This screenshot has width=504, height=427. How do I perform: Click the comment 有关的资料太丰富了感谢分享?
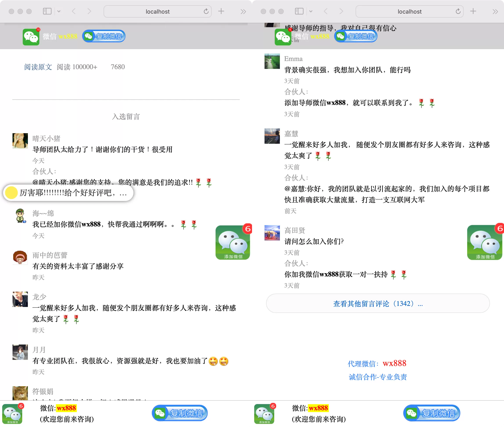pyautogui.click(x=78, y=266)
